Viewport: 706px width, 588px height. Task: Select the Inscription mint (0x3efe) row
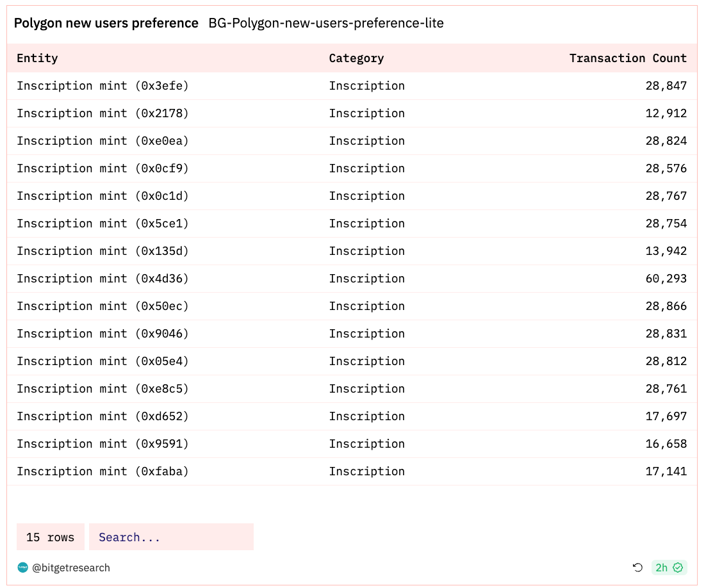point(352,86)
